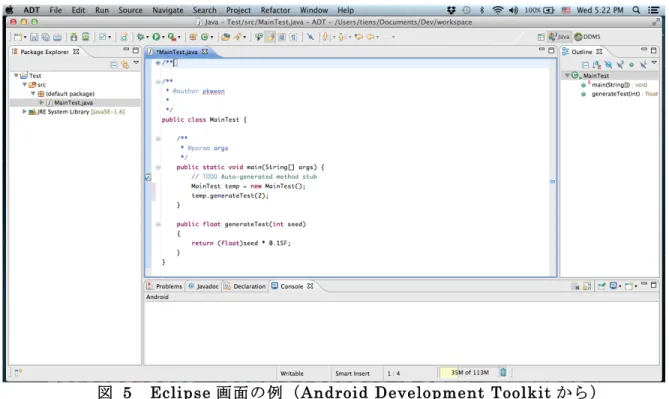Switch to the DDMS perspective
This screenshot has width=669, height=399.
coord(588,37)
